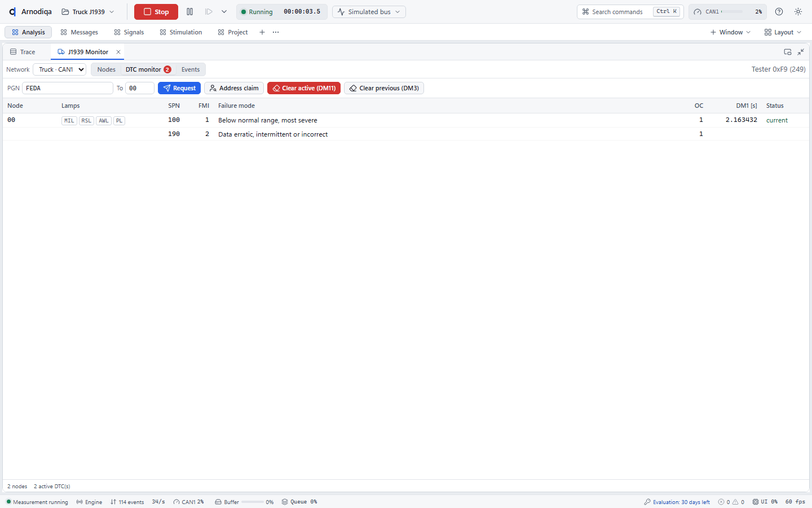This screenshot has height=508, width=812.
Task: Stop the measurement
Action: 156,12
